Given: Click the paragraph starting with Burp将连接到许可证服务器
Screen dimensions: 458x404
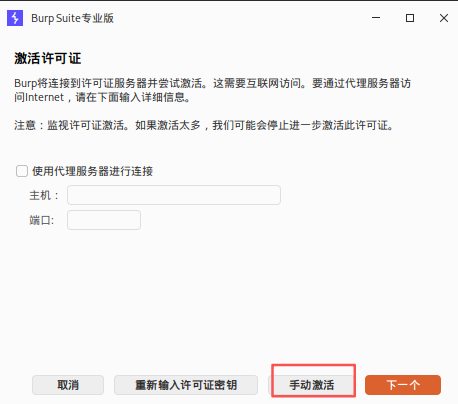Looking at the screenshot, I should point(212,90).
